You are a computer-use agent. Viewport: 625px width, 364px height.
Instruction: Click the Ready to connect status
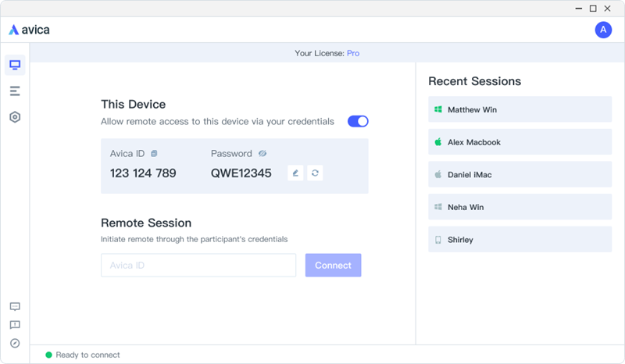pos(87,355)
